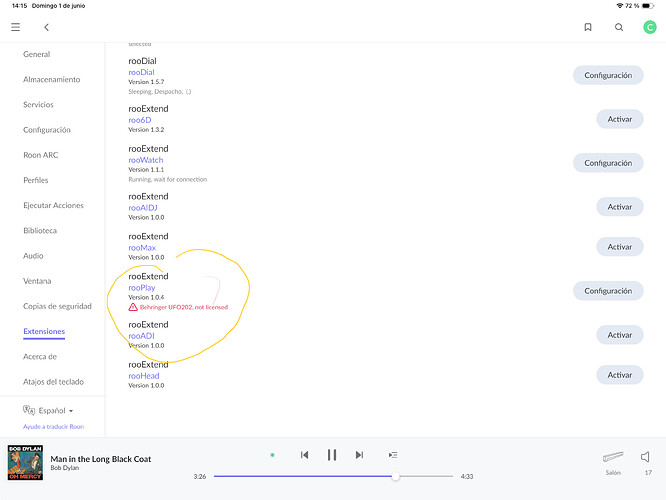Screen dimensions: 666x500
Task: Skip to previous track
Action: pos(305,455)
